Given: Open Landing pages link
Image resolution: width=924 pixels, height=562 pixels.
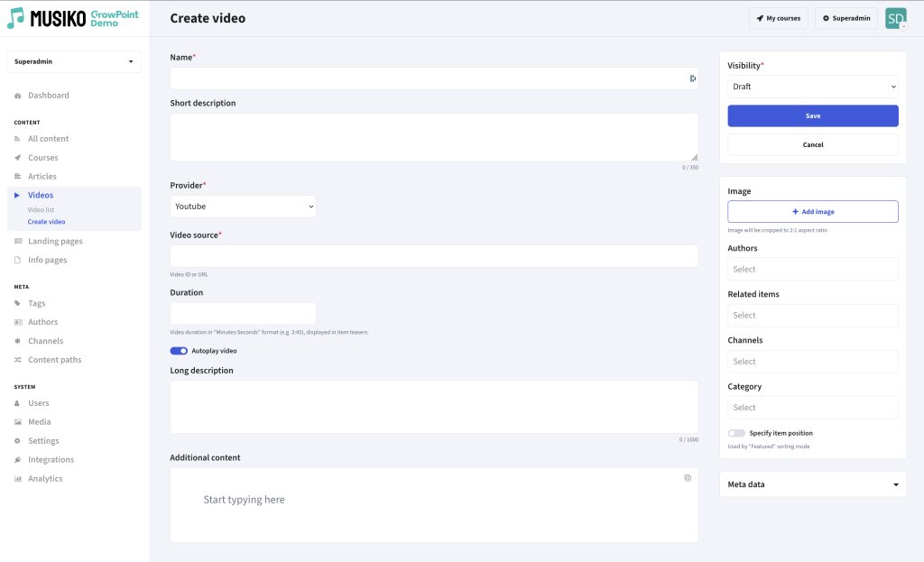Looking at the screenshot, I should point(55,241).
